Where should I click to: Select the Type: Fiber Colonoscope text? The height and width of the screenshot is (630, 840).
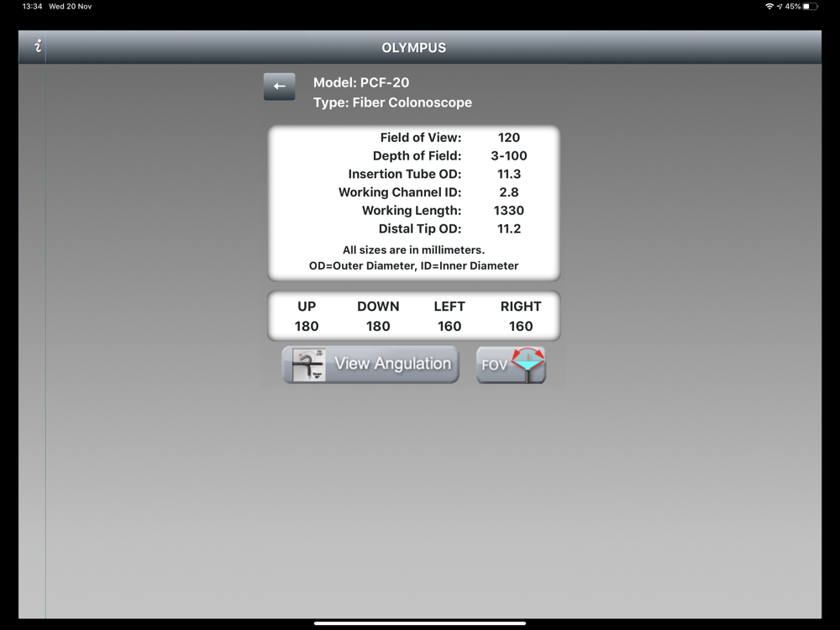click(392, 102)
